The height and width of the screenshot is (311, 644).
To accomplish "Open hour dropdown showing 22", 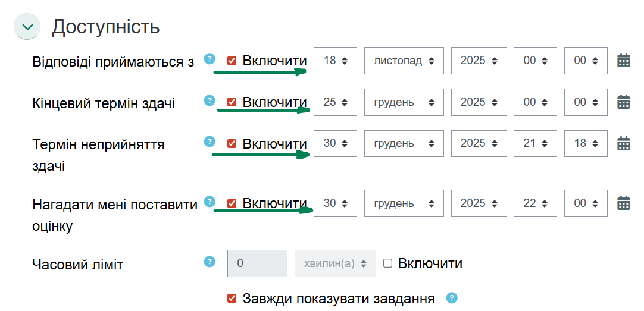I will [x=535, y=203].
